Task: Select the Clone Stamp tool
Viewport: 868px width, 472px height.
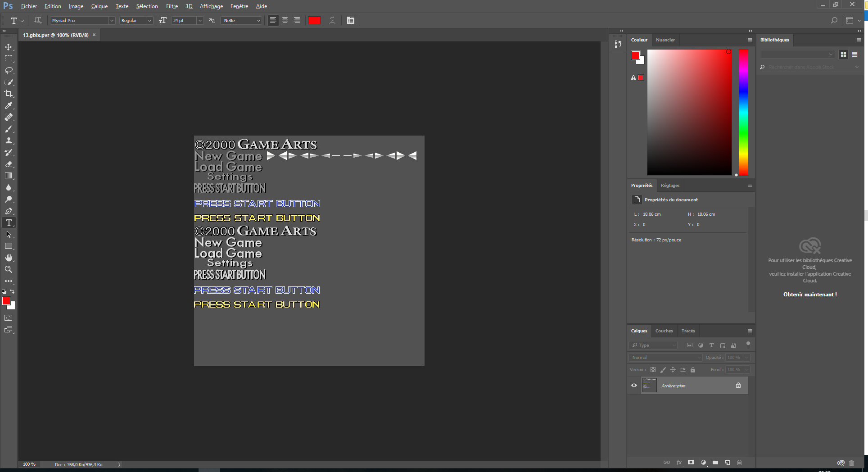Action: point(9,141)
